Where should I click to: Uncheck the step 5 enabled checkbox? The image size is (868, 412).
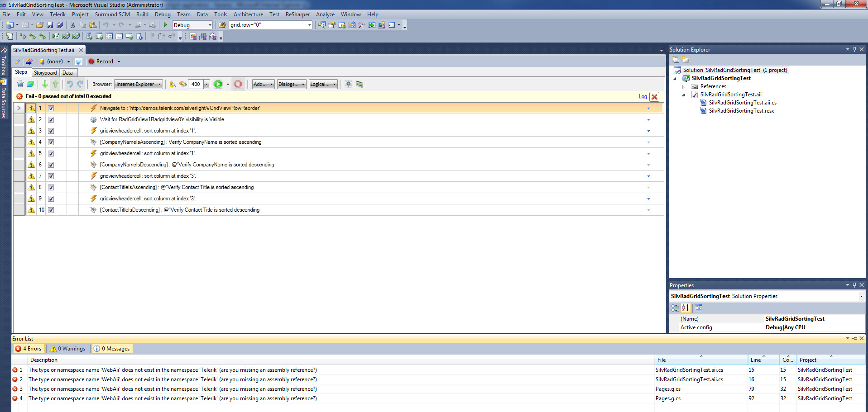(x=51, y=153)
